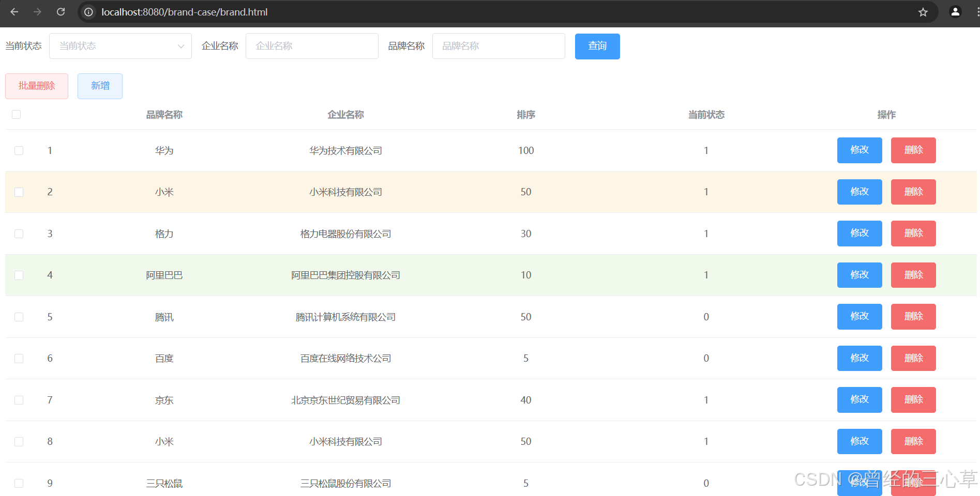Click 修改 for 京东
The height and width of the screenshot is (496, 980).
(x=860, y=400)
